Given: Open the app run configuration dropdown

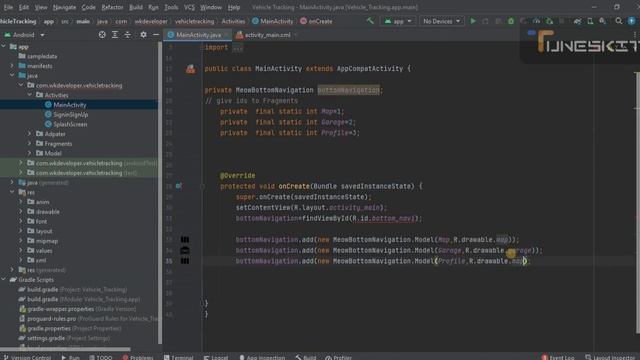Looking at the screenshot, I should coord(398,21).
